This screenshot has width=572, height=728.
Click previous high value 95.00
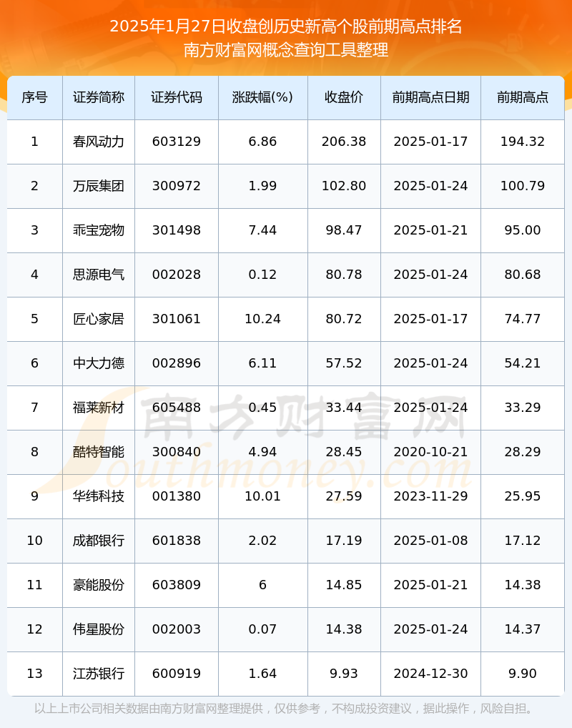[523, 230]
